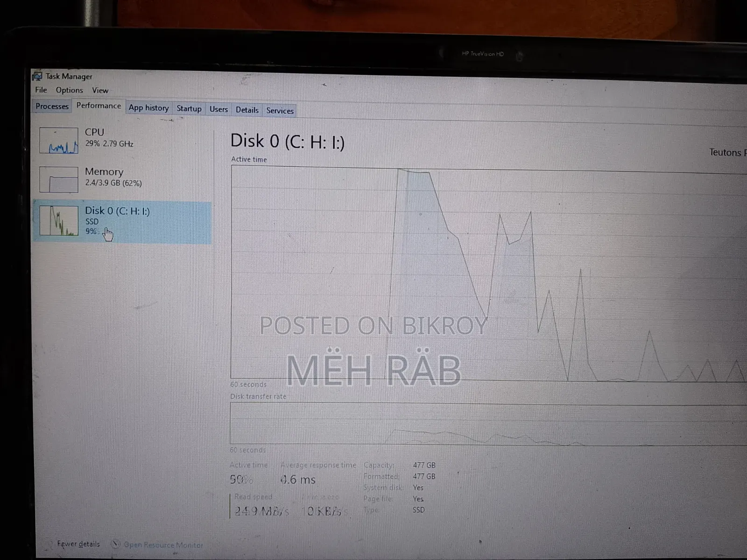Go to the Users tab

coord(218,109)
